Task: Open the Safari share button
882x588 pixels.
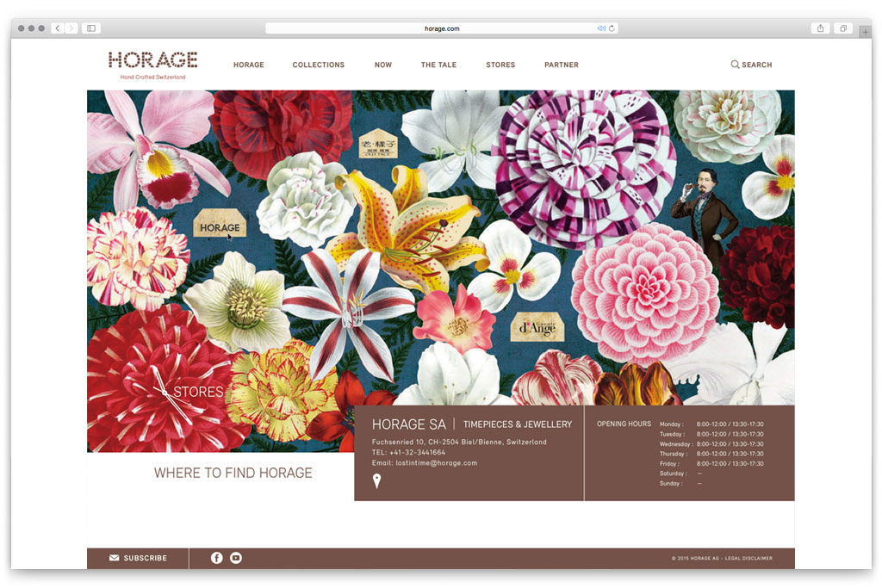Action: click(820, 28)
